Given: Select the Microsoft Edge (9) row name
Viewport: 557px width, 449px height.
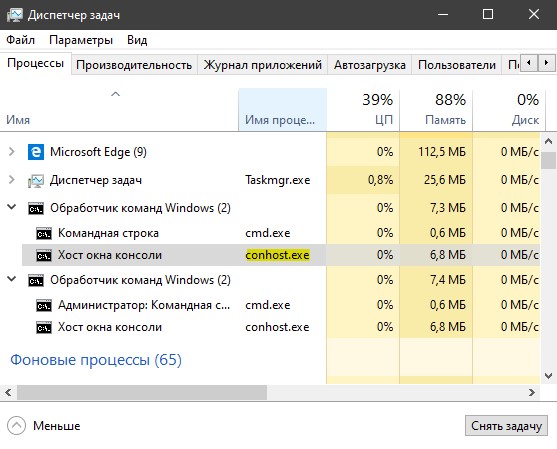Looking at the screenshot, I should click(x=98, y=152).
